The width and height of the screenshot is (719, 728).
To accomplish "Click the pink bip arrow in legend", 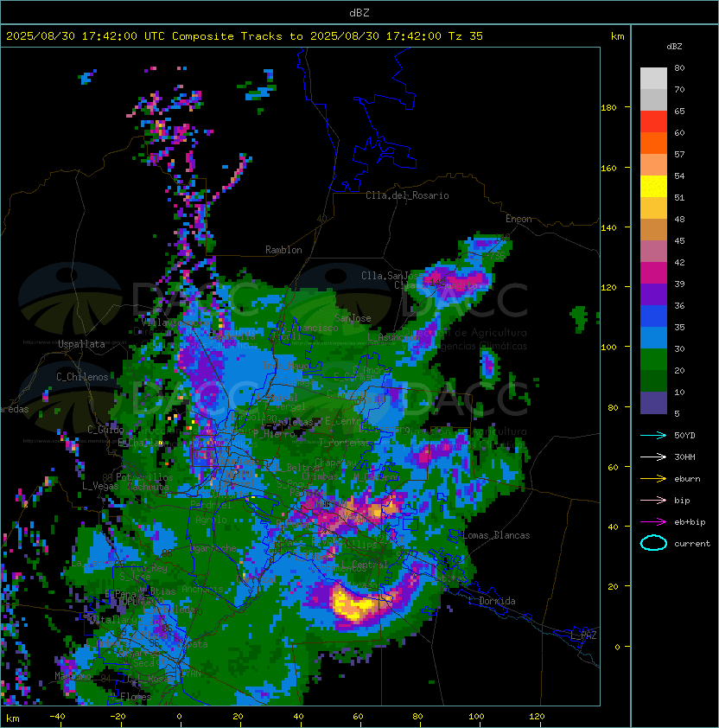I will [653, 501].
